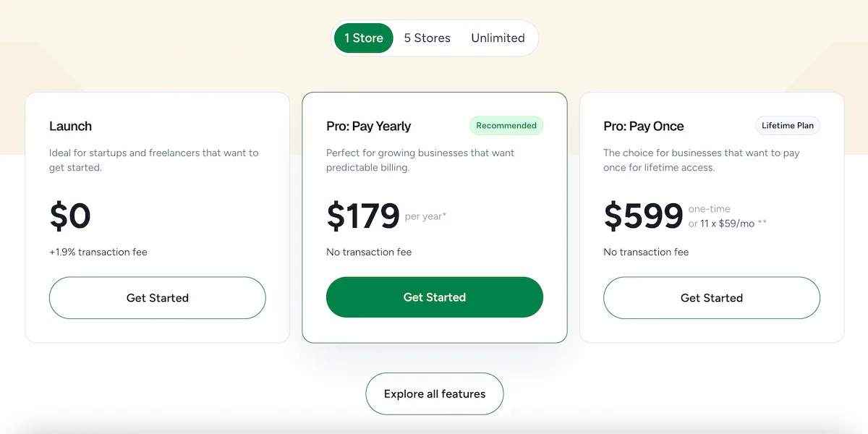
Task: Click the +1.9% transaction fee text
Action: point(98,252)
